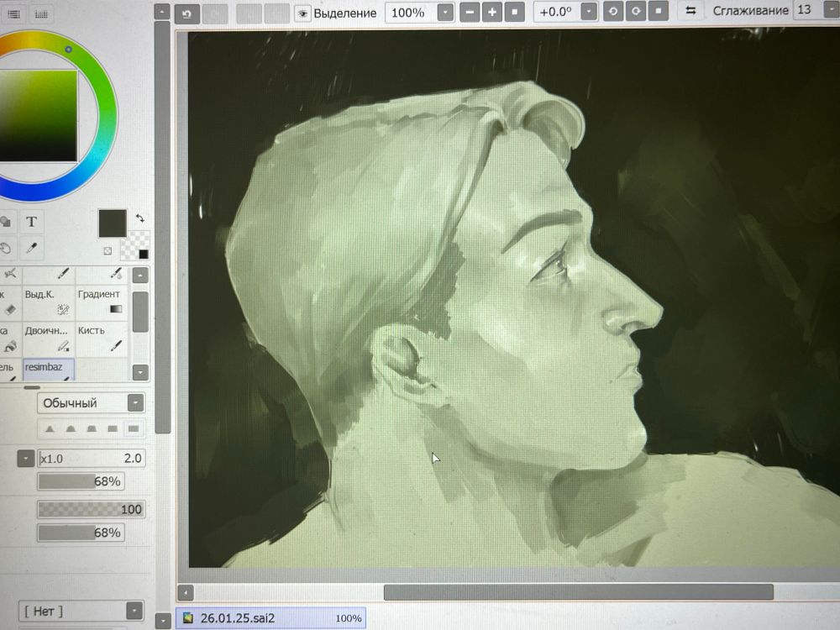Toggle the selection visibility eye icon
The image size is (840, 630).
(302, 13)
